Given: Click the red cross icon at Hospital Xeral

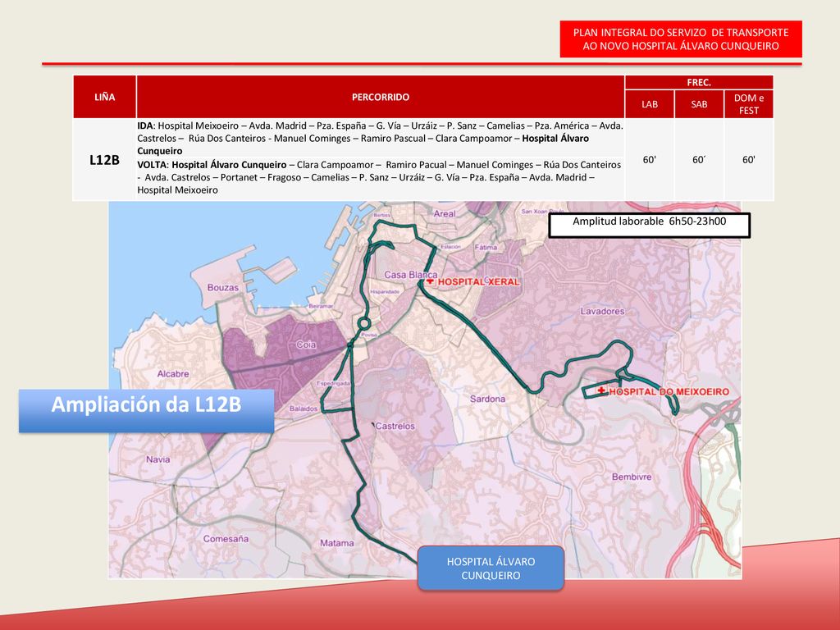Looking at the screenshot, I should 431,281.
